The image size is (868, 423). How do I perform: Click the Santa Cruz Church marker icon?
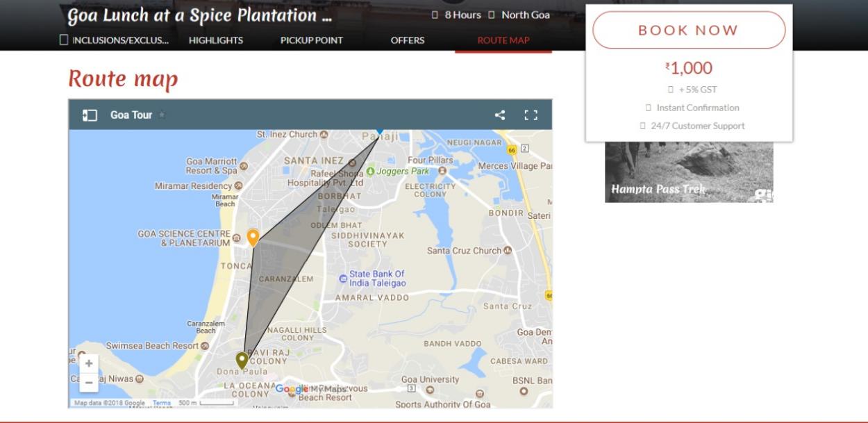508,251
